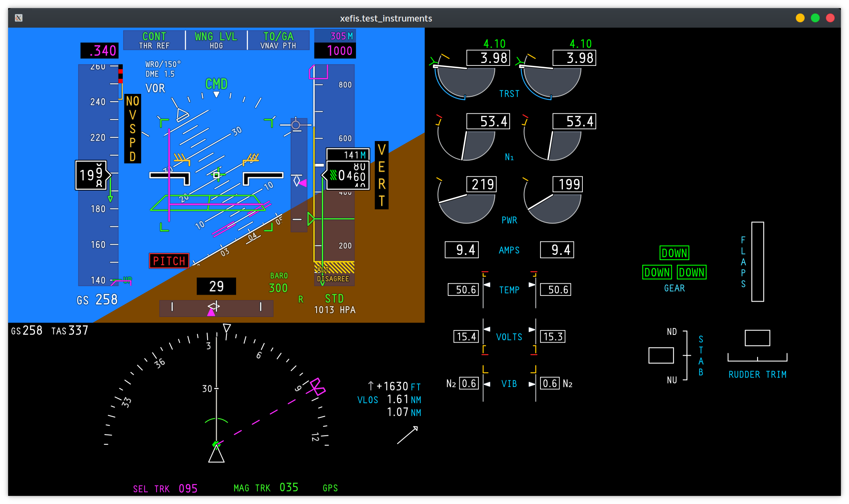Click the STAB trim position box

pos(661,355)
